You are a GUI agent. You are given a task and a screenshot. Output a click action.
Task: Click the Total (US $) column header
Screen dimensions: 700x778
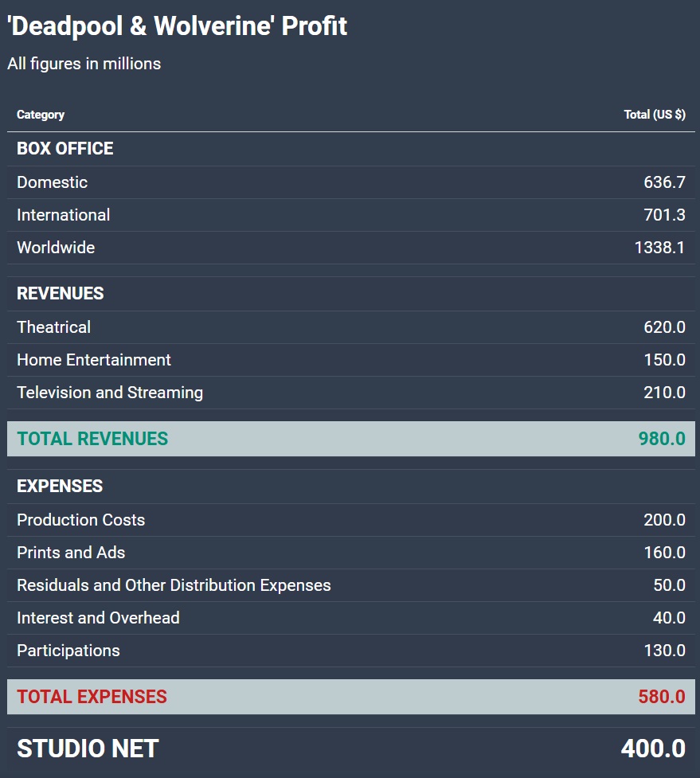[655, 115]
